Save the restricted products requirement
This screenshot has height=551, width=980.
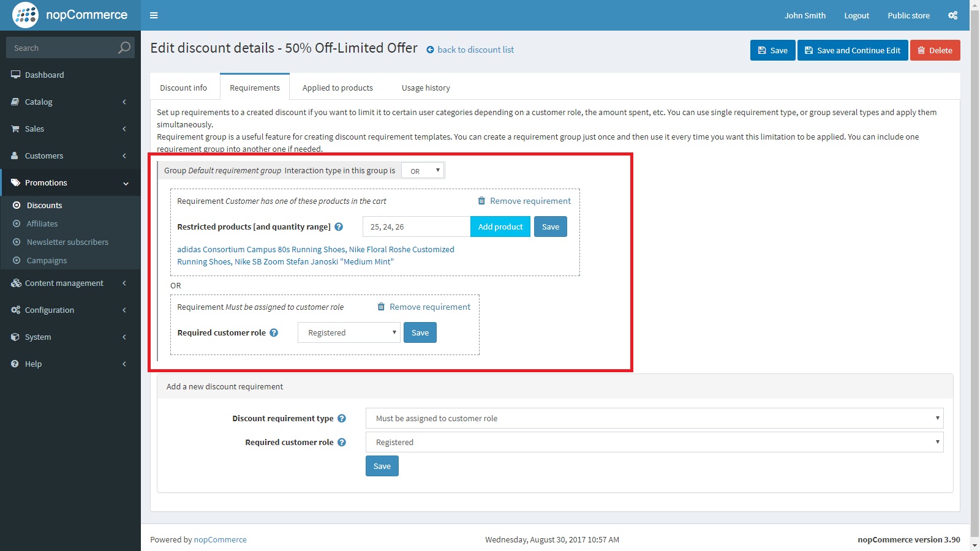551,227
